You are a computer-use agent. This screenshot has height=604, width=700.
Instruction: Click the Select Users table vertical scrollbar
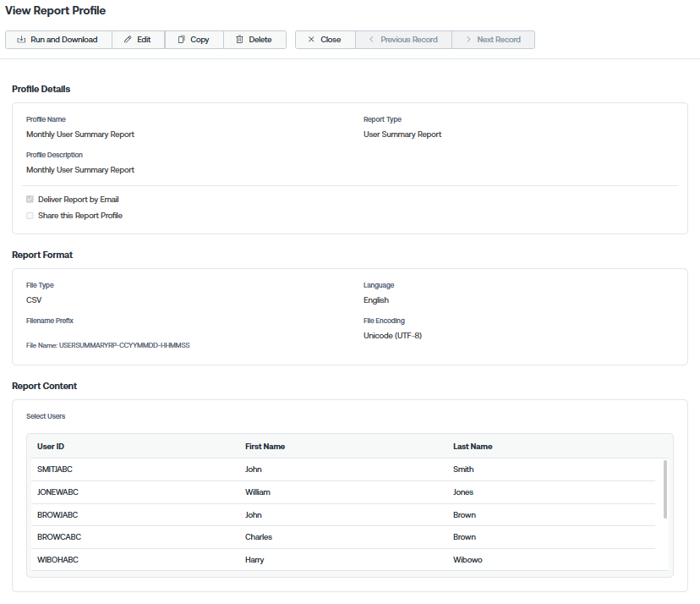665,489
